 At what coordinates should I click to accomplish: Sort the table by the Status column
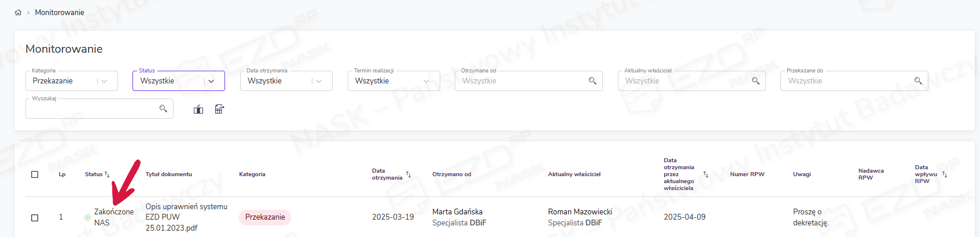(107, 174)
